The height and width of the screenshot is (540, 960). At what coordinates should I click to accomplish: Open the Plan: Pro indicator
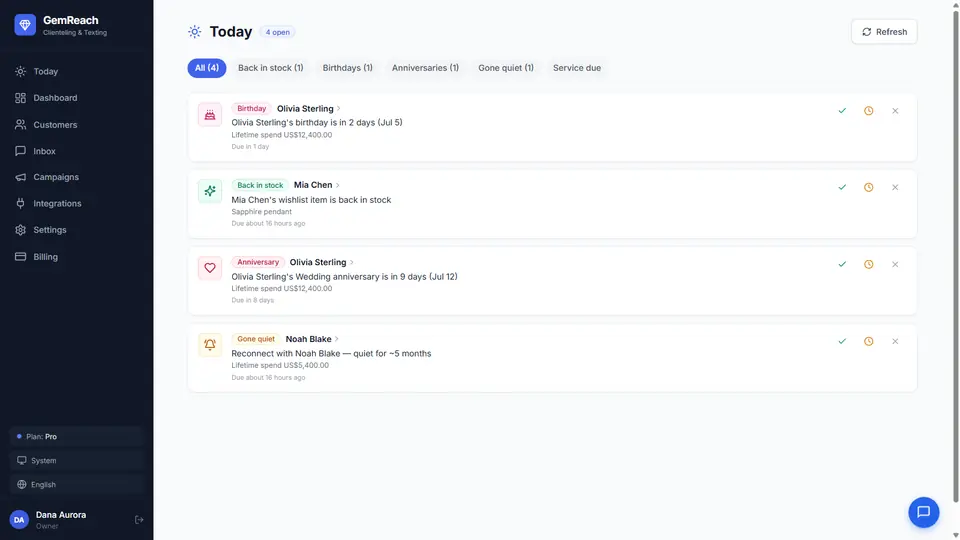[x=77, y=437]
